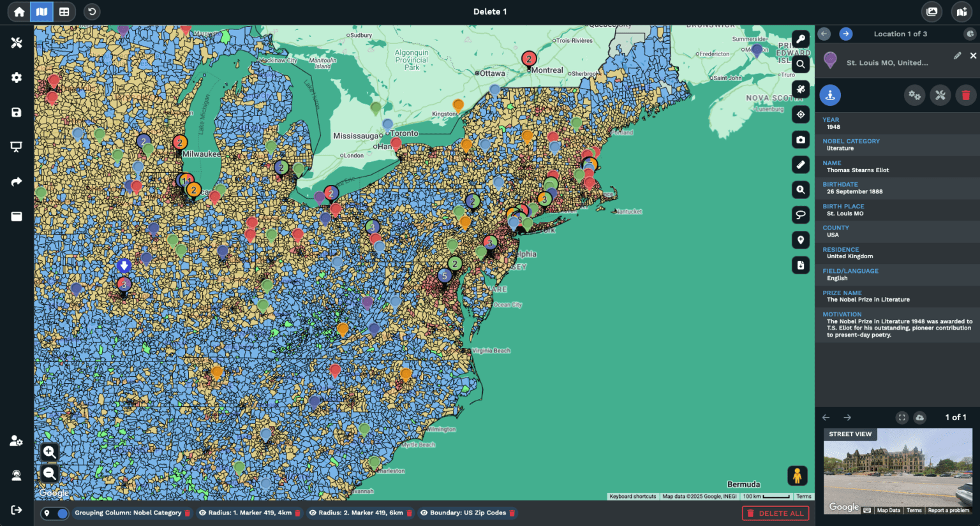Open the zoom-to-area magnifier tool

[801, 189]
